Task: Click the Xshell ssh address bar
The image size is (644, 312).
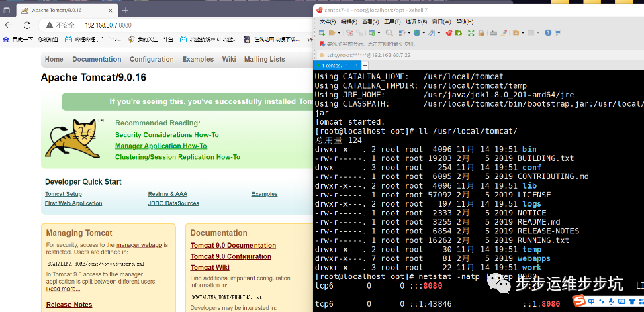Action: coord(481,54)
